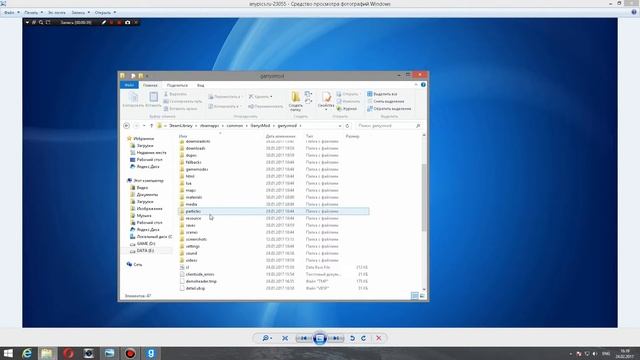Click the pencil icon on recording bar
This screenshot has width=640, height=360.
104,22
